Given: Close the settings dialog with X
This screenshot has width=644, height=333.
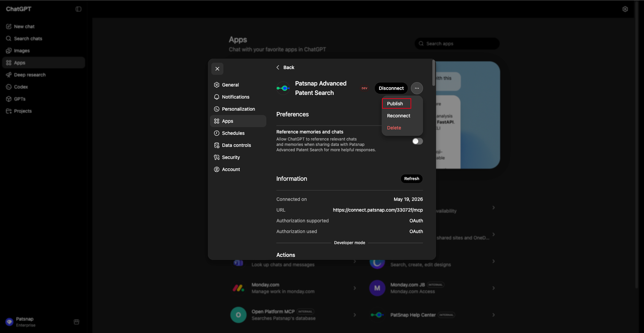Looking at the screenshot, I should click(x=217, y=69).
